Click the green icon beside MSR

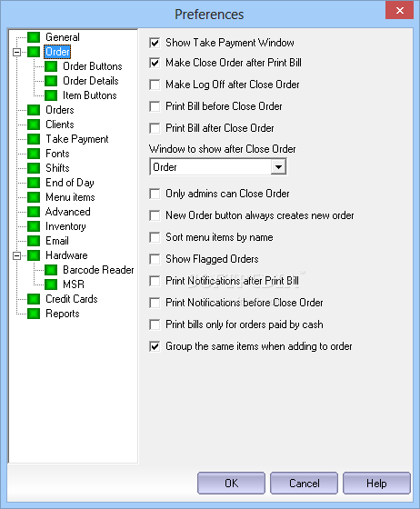pyautogui.click(x=51, y=284)
